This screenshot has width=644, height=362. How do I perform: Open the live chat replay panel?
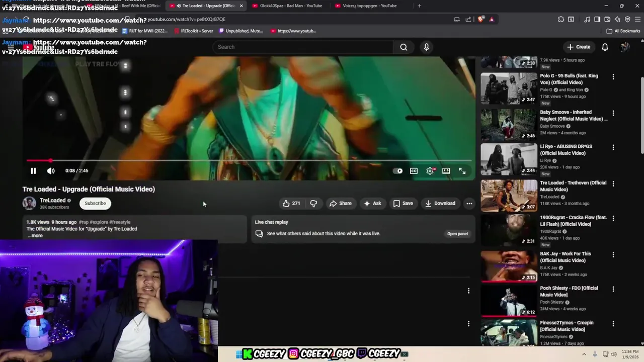point(457,233)
